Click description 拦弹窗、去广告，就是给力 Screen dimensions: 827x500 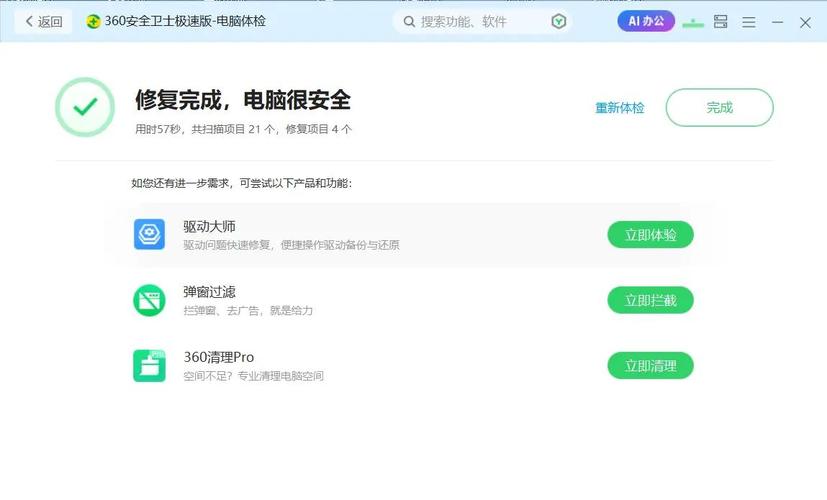tap(248, 311)
